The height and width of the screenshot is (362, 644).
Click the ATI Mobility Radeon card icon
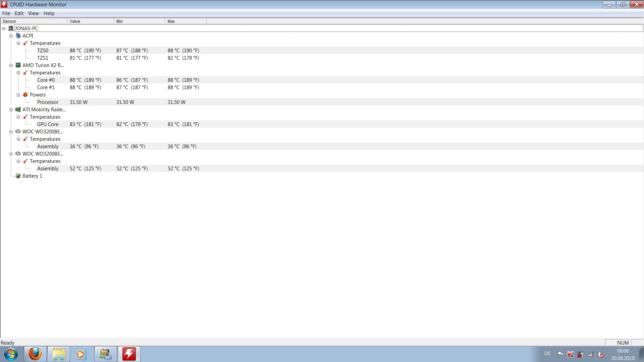[18, 109]
